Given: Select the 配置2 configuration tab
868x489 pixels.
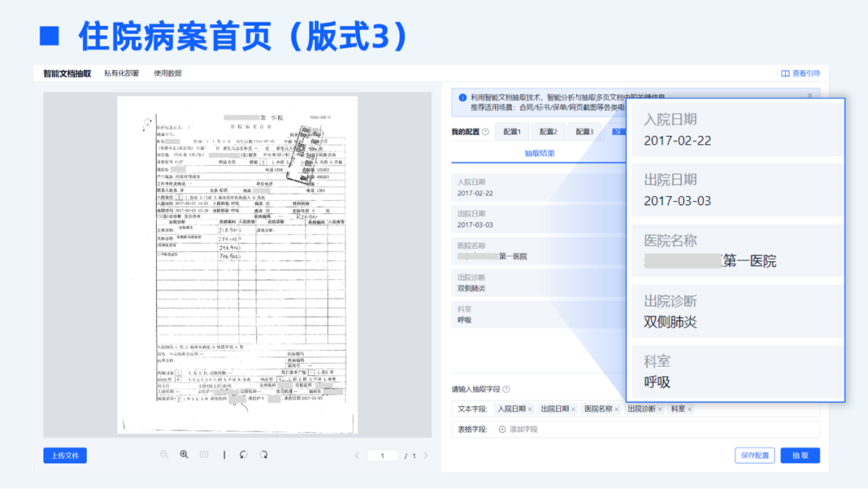Looking at the screenshot, I should click(x=548, y=132).
